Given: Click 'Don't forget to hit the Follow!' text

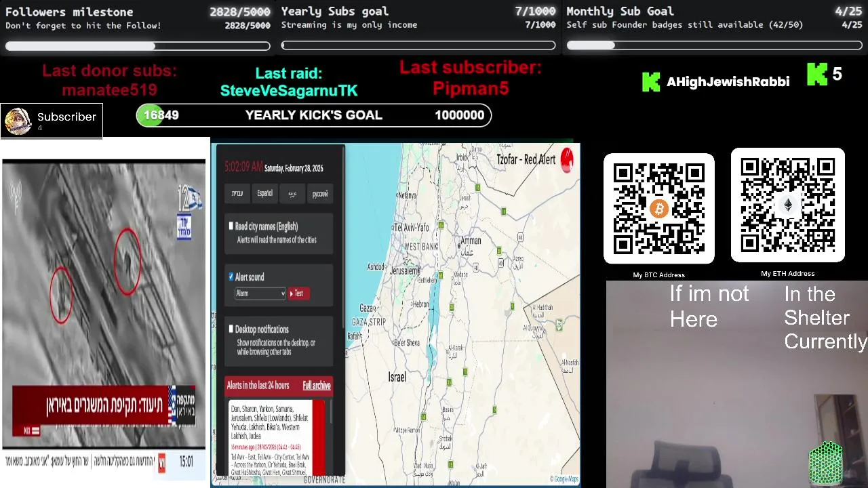Looking at the screenshot, I should 83,25.
